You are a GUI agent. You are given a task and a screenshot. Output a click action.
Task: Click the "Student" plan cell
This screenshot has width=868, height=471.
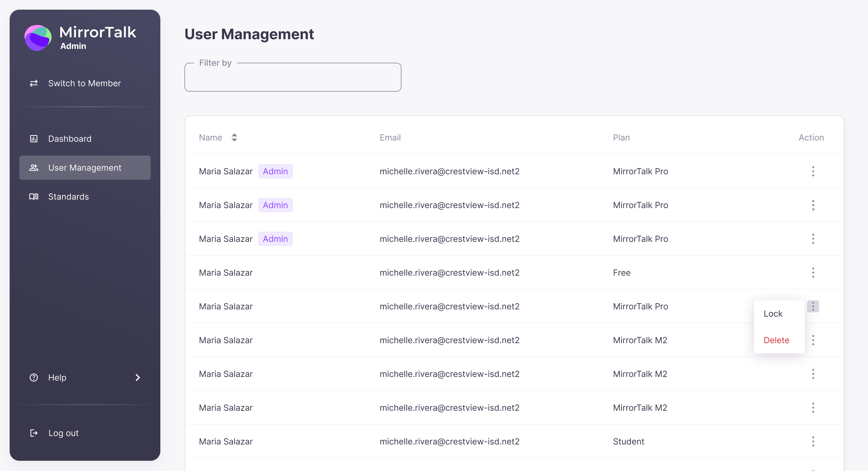coord(628,441)
